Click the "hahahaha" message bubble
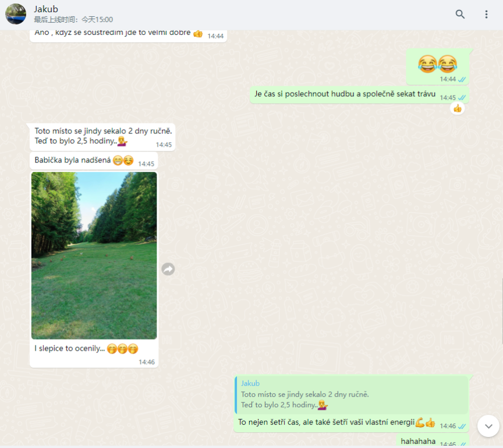This screenshot has height=448, width=503. click(x=433, y=441)
